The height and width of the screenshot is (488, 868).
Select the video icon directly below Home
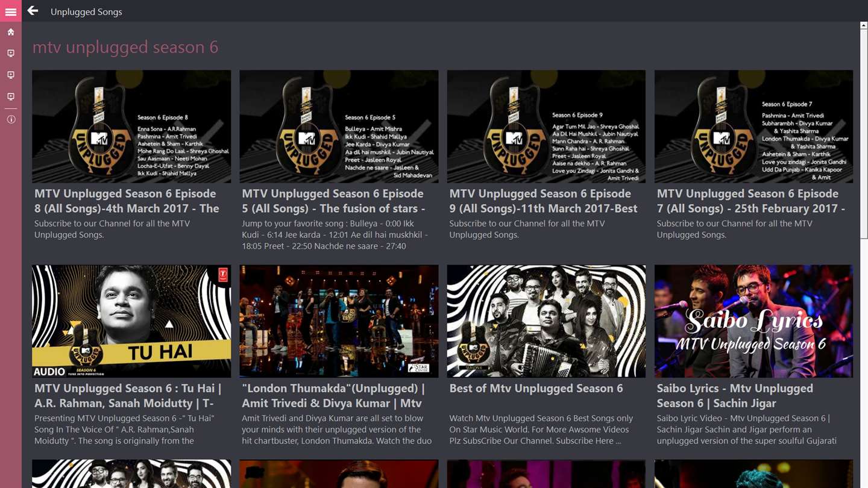[x=11, y=54]
